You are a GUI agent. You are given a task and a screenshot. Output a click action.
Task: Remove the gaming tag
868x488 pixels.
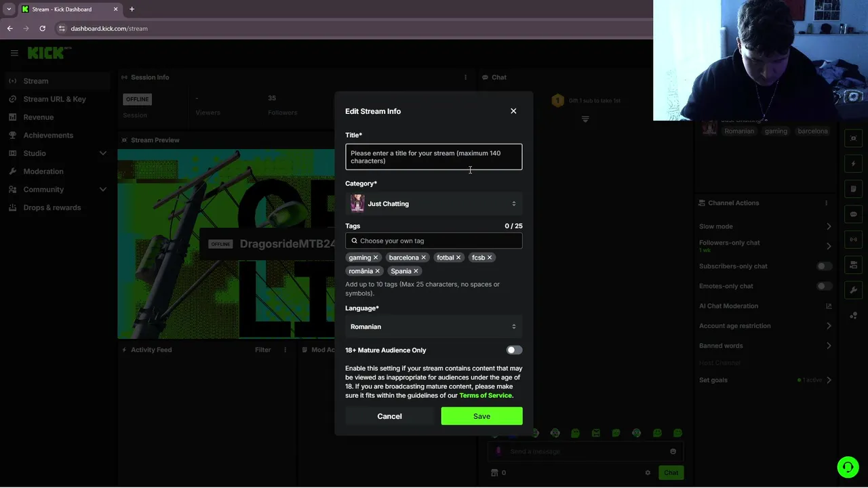(x=376, y=258)
